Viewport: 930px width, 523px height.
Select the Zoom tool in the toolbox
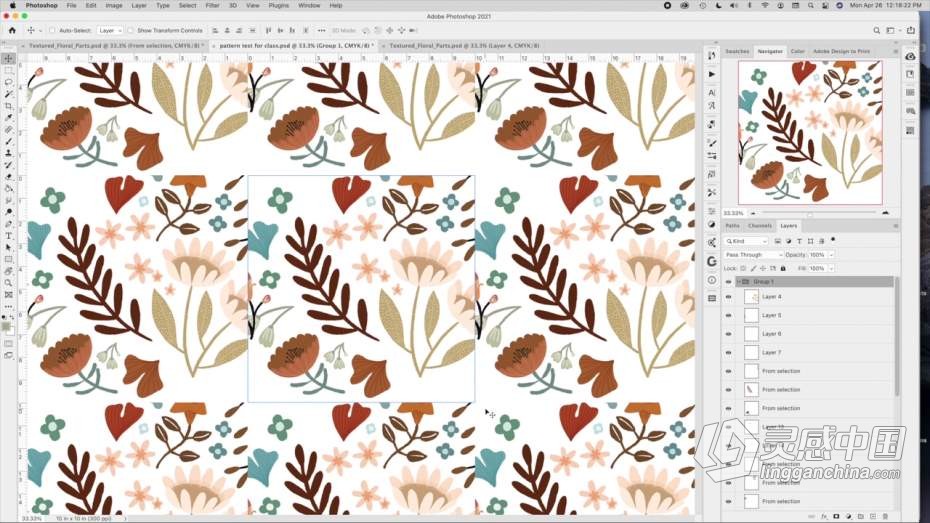pos(8,283)
